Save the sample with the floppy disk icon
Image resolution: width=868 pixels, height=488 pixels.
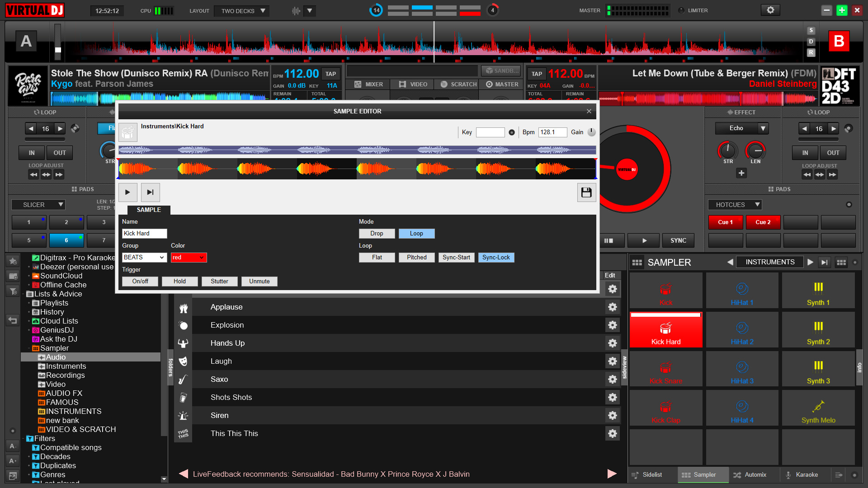click(586, 192)
